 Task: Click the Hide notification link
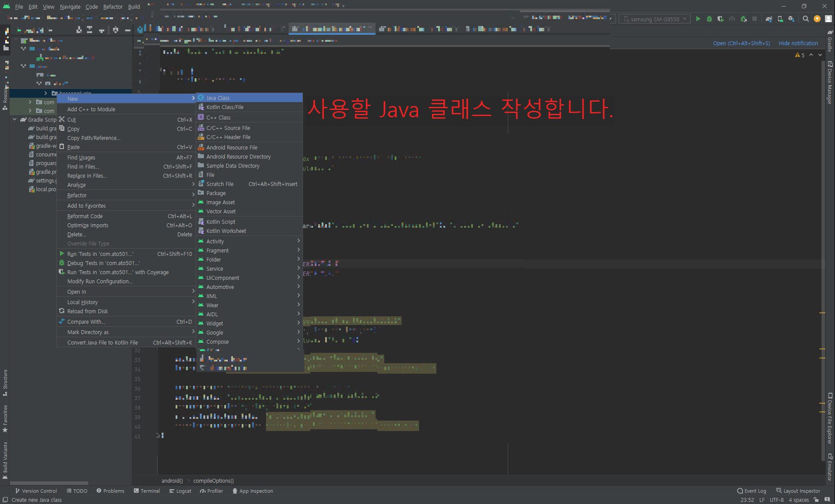[798, 43]
